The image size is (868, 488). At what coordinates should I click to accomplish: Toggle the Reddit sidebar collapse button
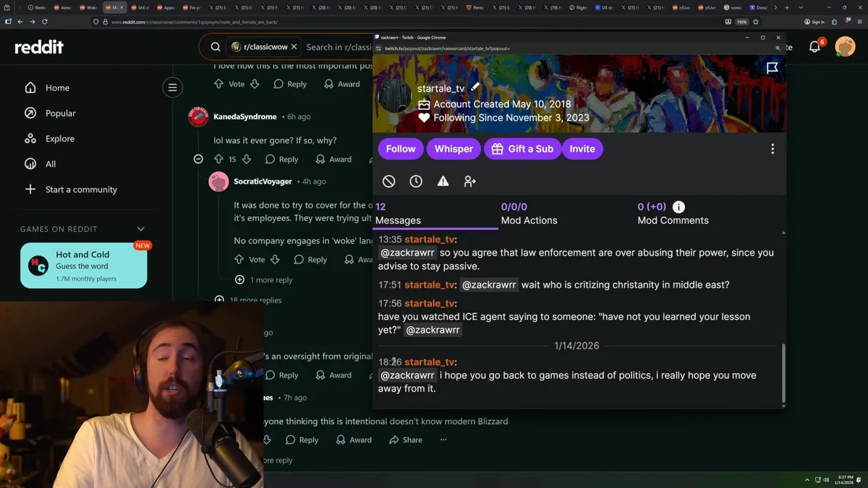[x=172, y=87]
